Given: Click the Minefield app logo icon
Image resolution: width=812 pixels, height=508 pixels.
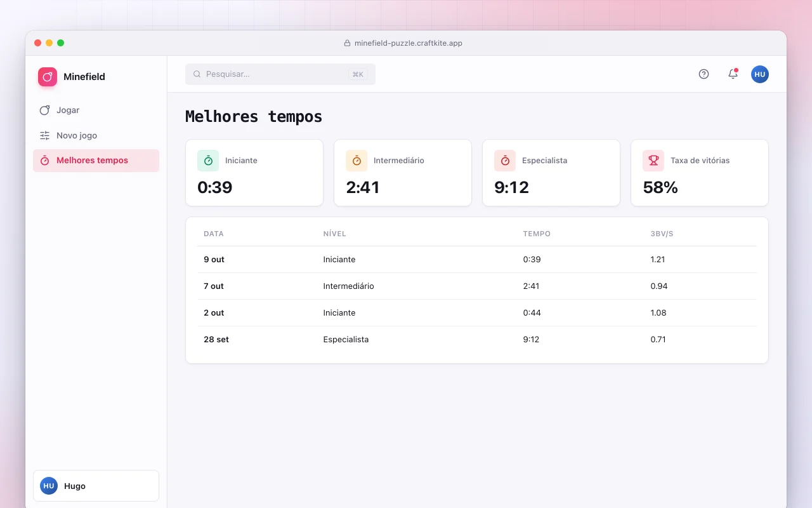Looking at the screenshot, I should pyautogui.click(x=48, y=77).
